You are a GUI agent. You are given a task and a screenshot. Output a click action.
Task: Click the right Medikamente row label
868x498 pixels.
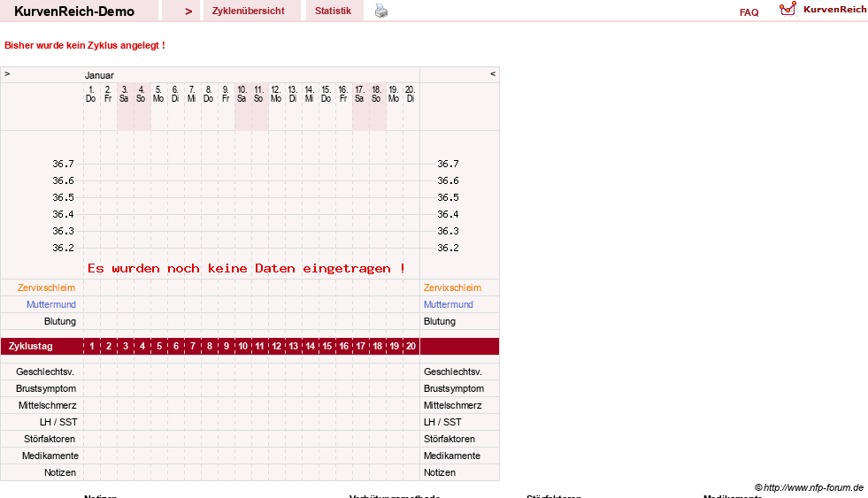tap(452, 456)
